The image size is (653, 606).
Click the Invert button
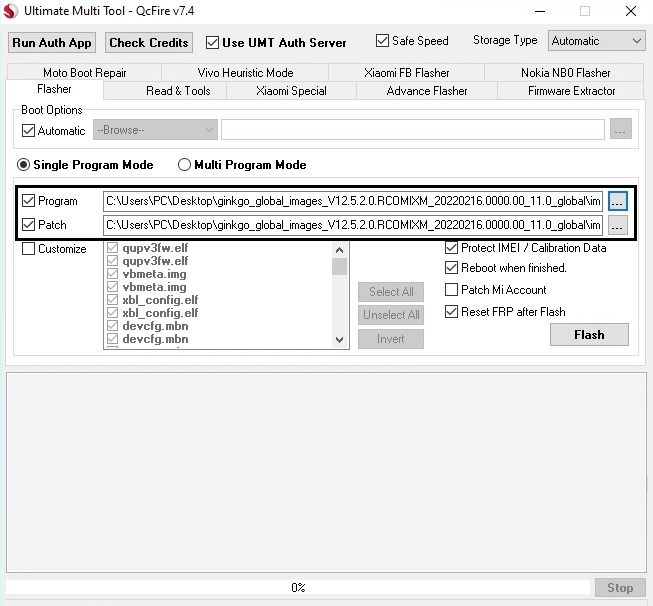(391, 339)
